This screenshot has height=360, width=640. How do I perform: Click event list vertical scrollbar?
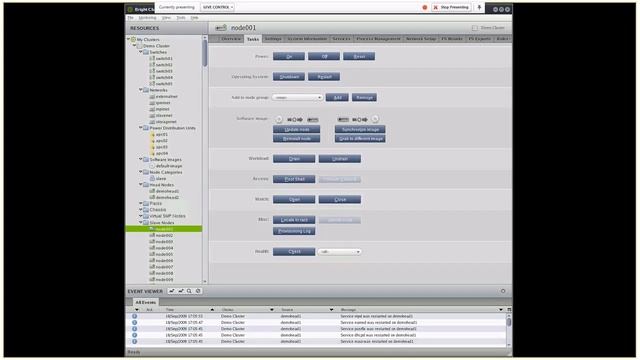509,330
